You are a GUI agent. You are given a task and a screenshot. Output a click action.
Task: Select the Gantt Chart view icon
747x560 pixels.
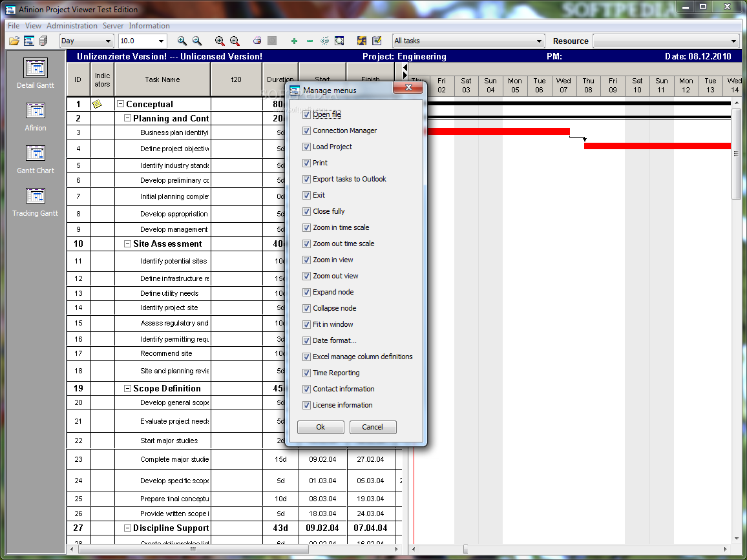pos(36,153)
